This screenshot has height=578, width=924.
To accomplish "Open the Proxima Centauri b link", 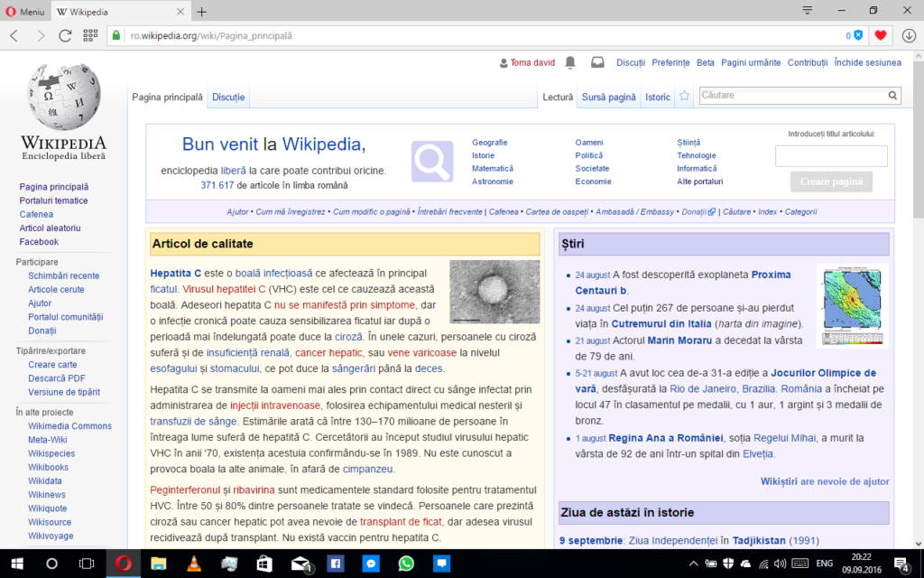I will pos(683,283).
